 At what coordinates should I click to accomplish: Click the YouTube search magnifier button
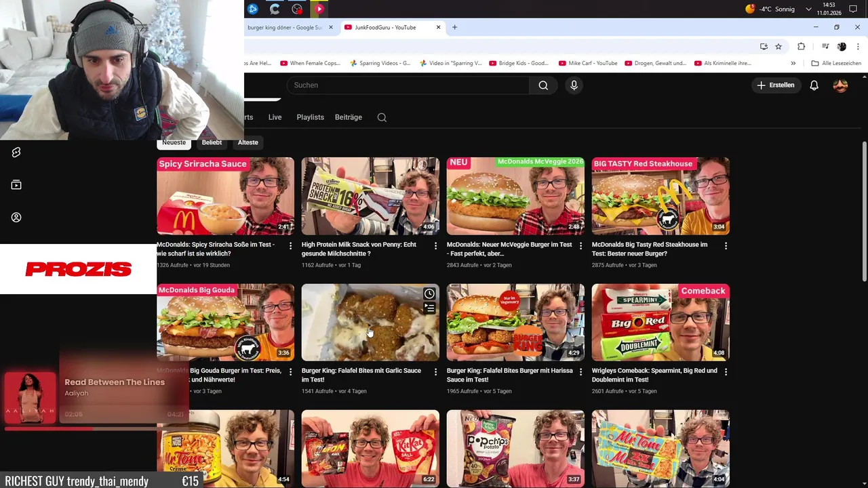(543, 85)
